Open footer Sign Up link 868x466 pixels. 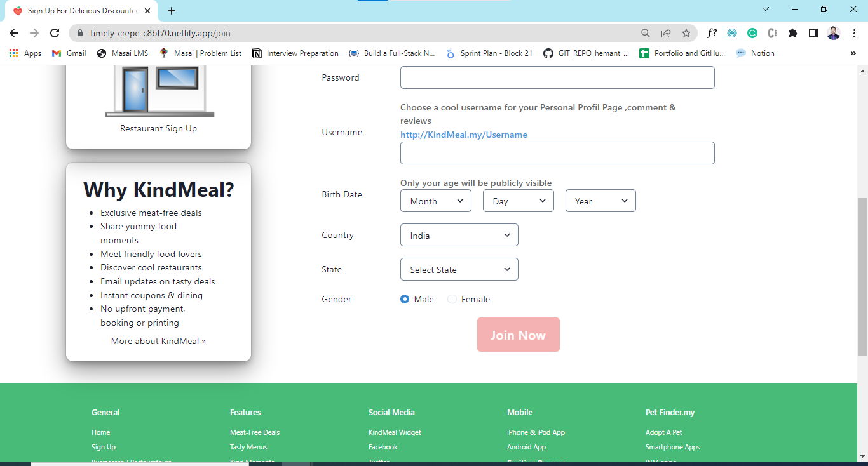coord(104,447)
